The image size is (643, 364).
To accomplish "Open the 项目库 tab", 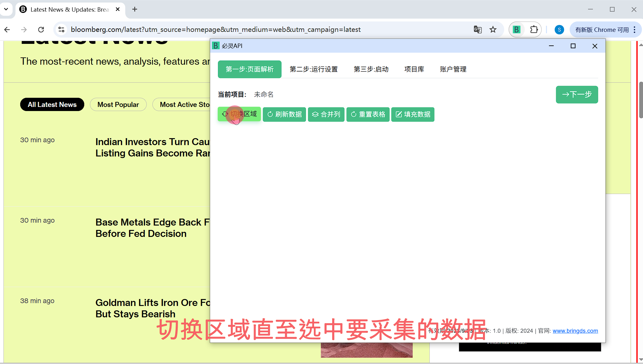I will pos(414,69).
